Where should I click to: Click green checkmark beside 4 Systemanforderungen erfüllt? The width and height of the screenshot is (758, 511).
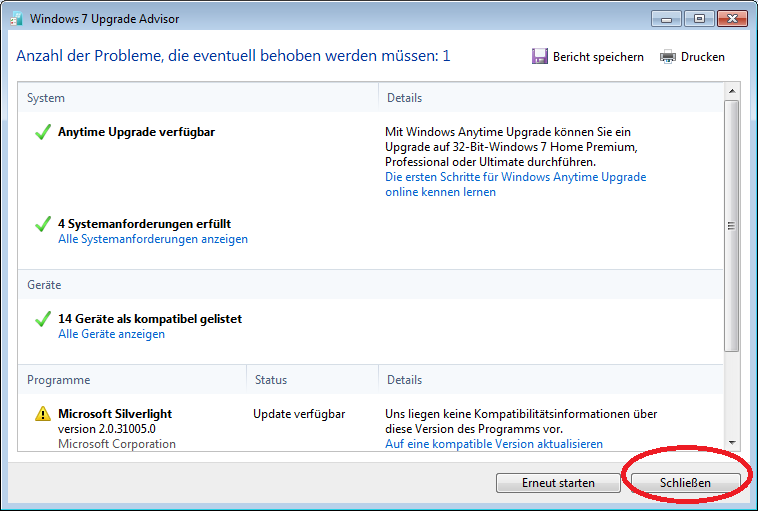point(43,224)
